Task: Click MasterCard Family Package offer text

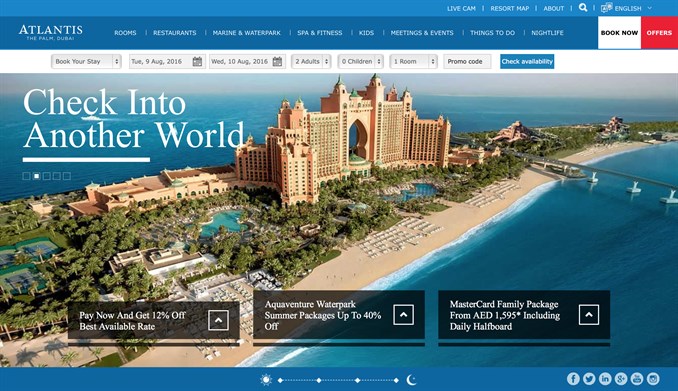Action: click(x=505, y=315)
